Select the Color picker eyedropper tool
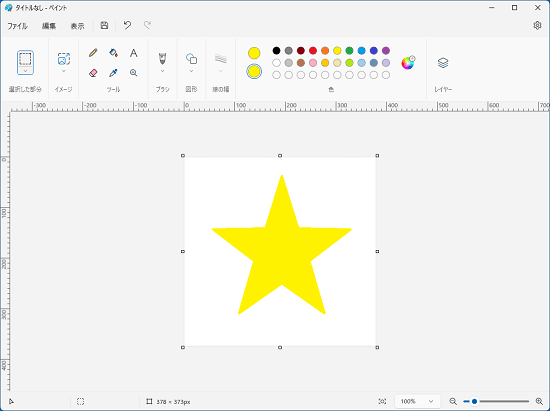 tap(113, 73)
